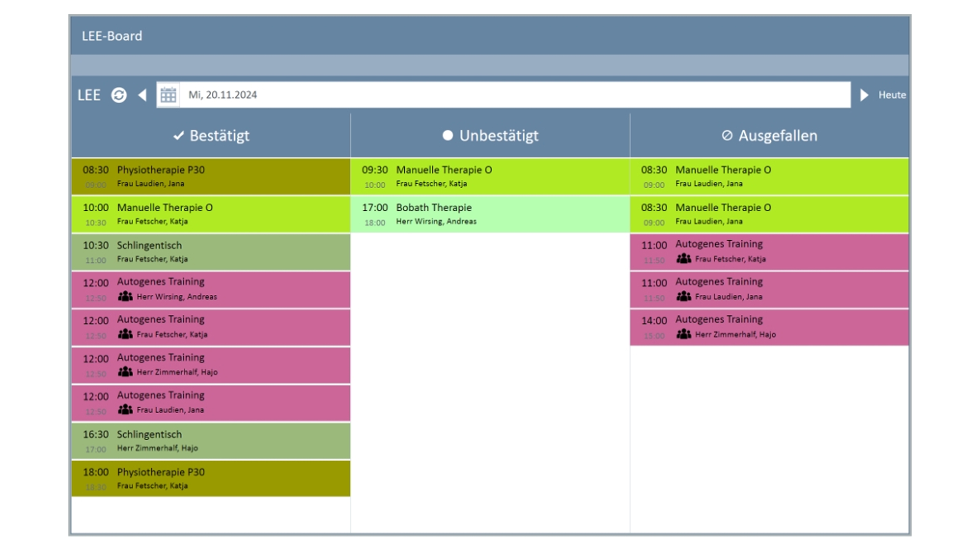Click group icon beside Herr Wirsing, Andreas

125,296
